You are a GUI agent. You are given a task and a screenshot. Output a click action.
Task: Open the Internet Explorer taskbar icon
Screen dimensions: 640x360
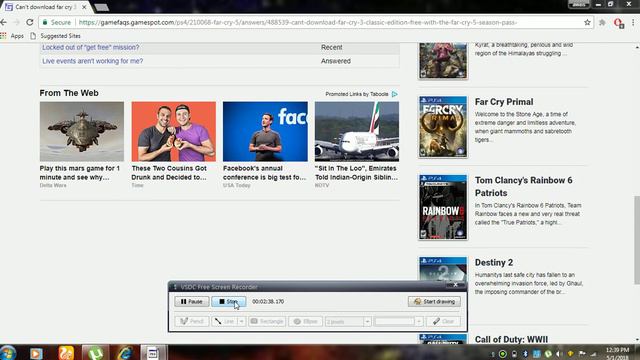[124, 353]
